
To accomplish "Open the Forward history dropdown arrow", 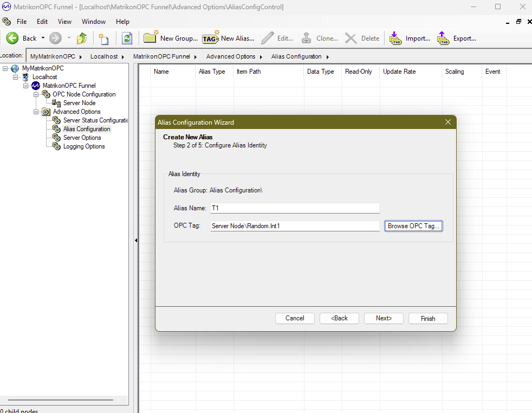I will 69,38.
